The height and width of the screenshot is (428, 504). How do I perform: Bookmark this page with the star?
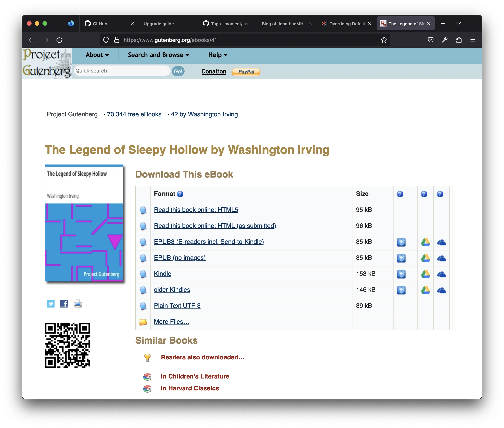tap(384, 40)
